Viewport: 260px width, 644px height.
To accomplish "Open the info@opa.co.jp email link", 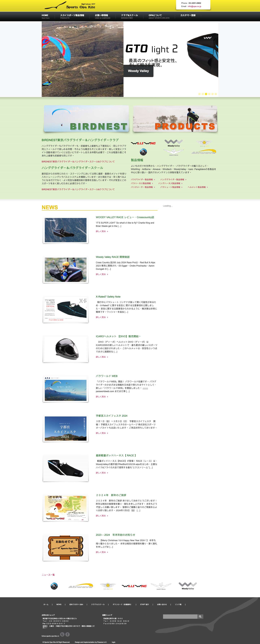I will pos(194,6).
